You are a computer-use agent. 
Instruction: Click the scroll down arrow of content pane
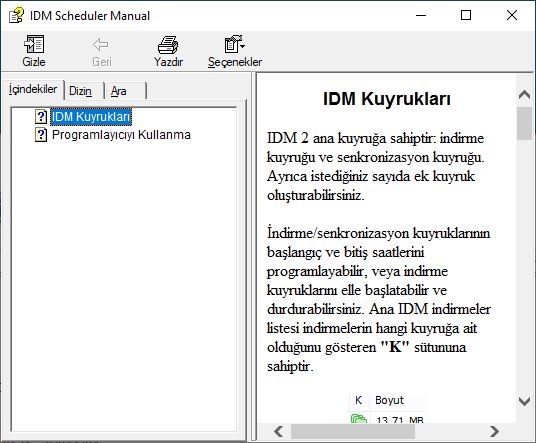pyautogui.click(x=524, y=401)
